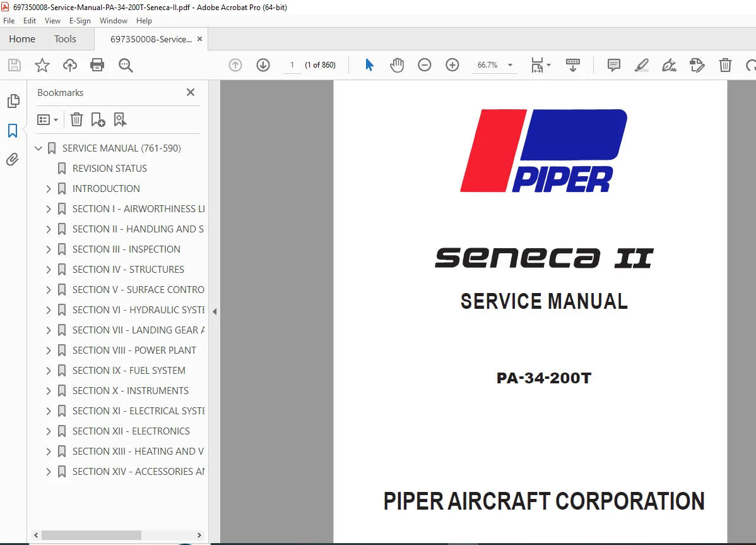Select the REVISION STATUS bookmark

tap(110, 169)
